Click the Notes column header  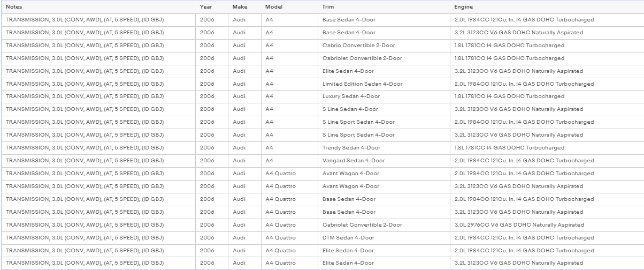[x=98, y=6]
